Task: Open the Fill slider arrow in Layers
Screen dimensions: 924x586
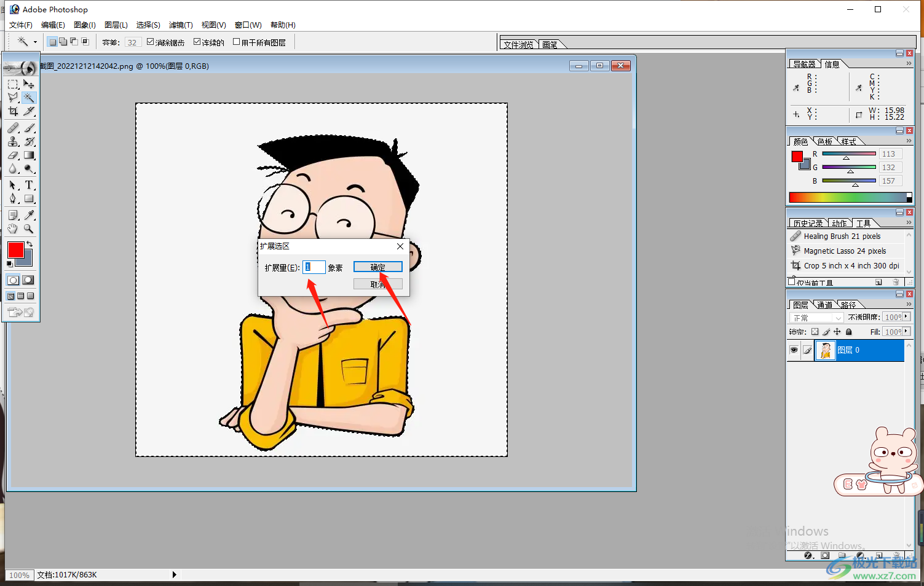Action: coord(906,332)
